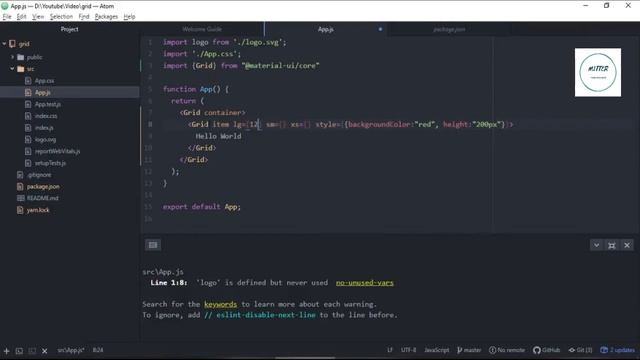Click the 'Line 1:8:' warning text
The image size is (640, 360).
point(169,282)
